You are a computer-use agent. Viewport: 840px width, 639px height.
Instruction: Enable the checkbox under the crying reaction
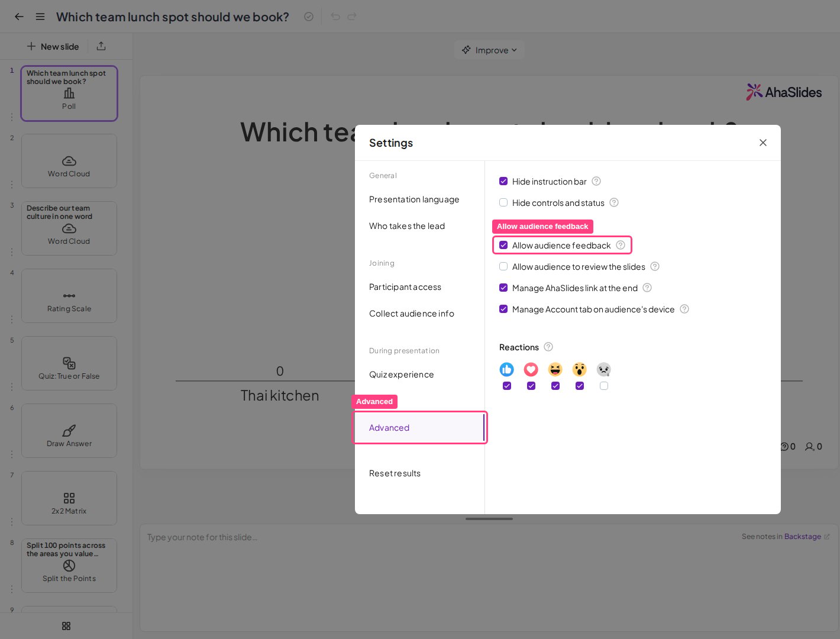point(604,386)
